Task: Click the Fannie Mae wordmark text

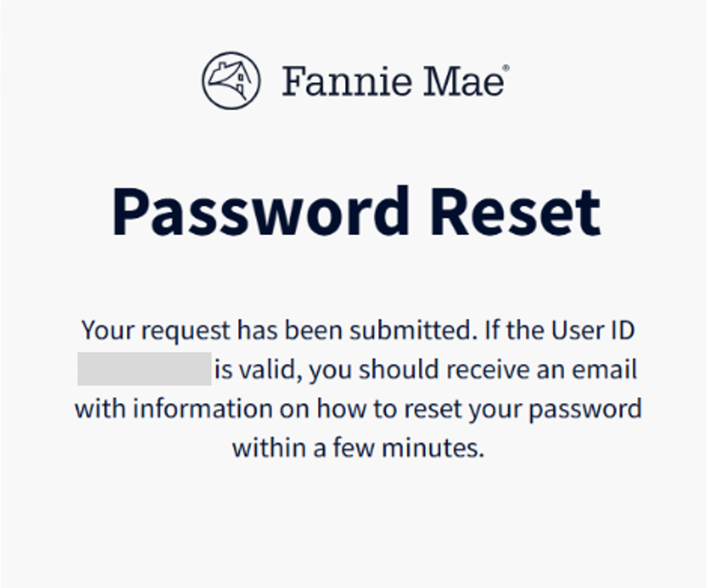Action: (393, 81)
